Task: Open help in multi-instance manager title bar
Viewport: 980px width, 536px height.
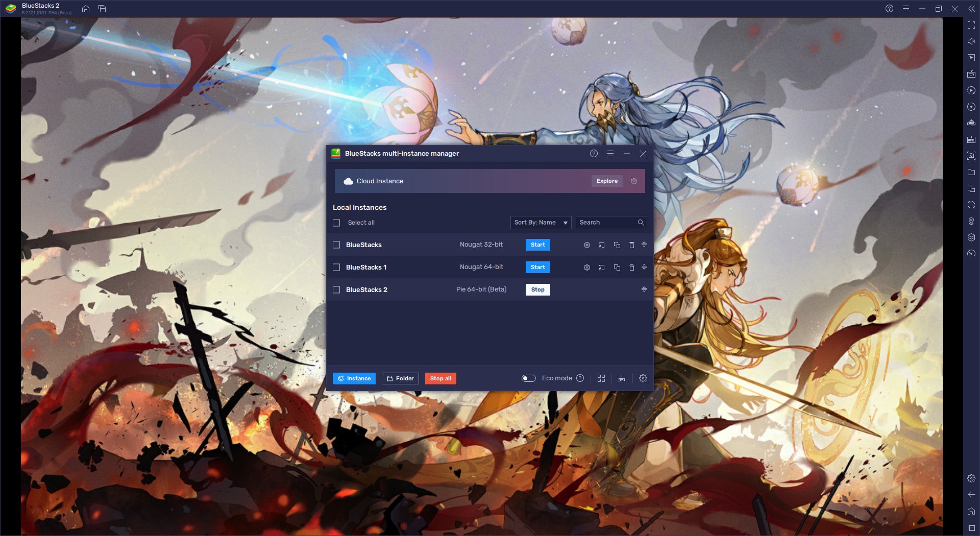Action: tap(594, 154)
